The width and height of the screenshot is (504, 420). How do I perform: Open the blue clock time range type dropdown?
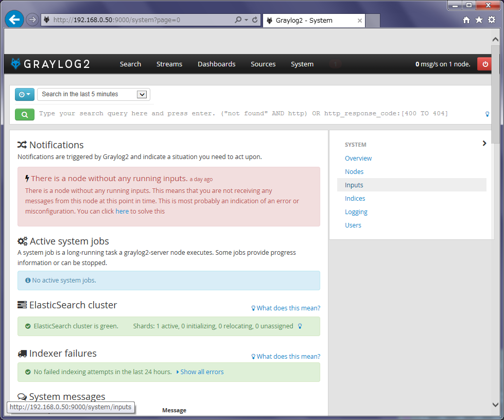click(24, 95)
